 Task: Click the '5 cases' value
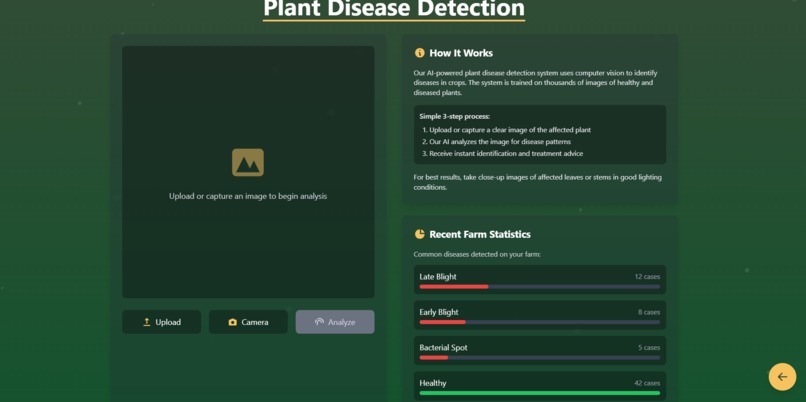point(649,348)
